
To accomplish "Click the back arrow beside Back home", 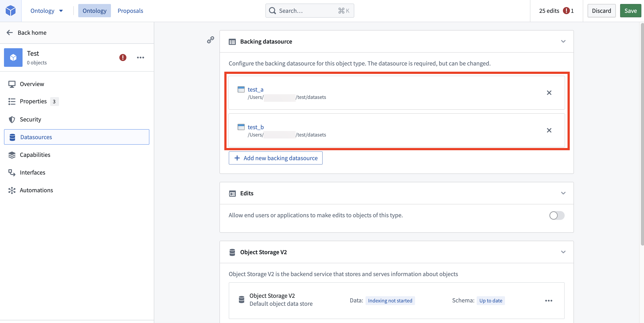I will 10,33.
